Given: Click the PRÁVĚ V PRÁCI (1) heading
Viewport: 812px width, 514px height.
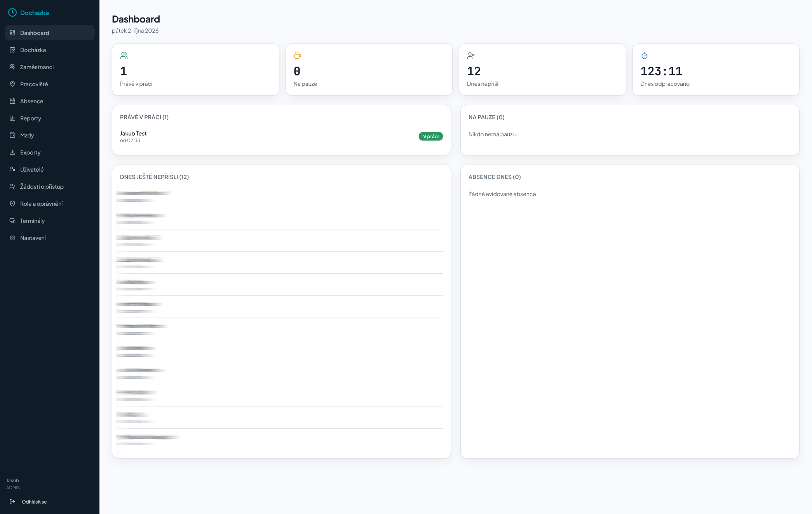Looking at the screenshot, I should pyautogui.click(x=144, y=117).
